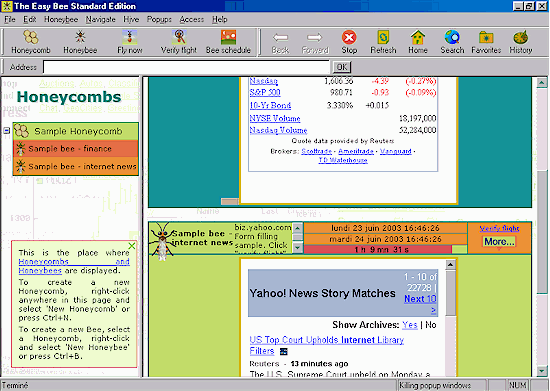Open the Ameritrade broker link
Image resolution: width=550 pixels, height=391 pixels.
(356, 151)
